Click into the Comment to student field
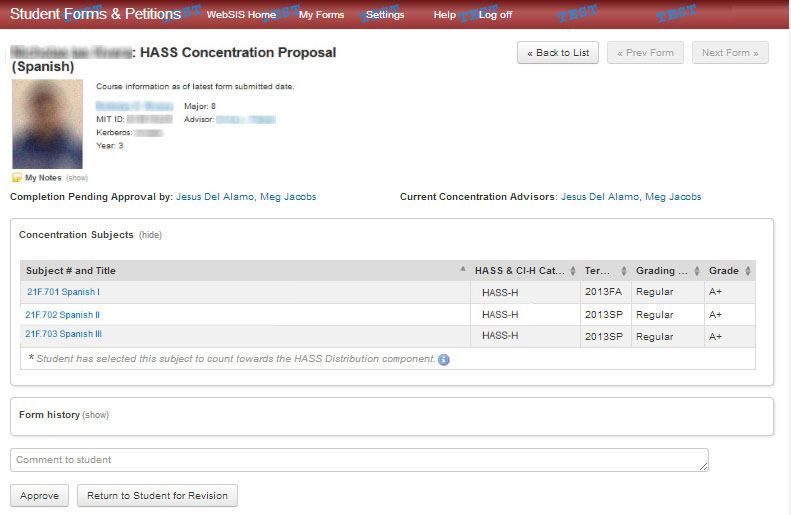Viewport: 791px width, 515px height. click(x=359, y=460)
